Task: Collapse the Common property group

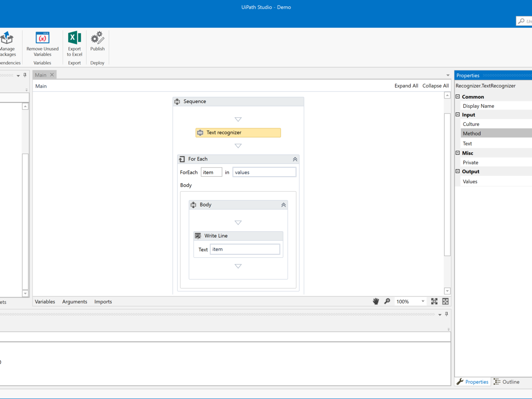Action: (458, 96)
